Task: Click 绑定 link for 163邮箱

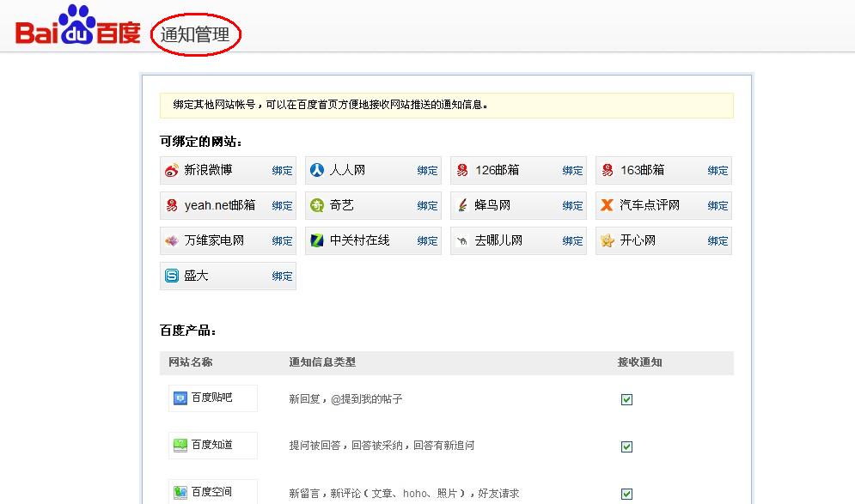Action: point(718,171)
